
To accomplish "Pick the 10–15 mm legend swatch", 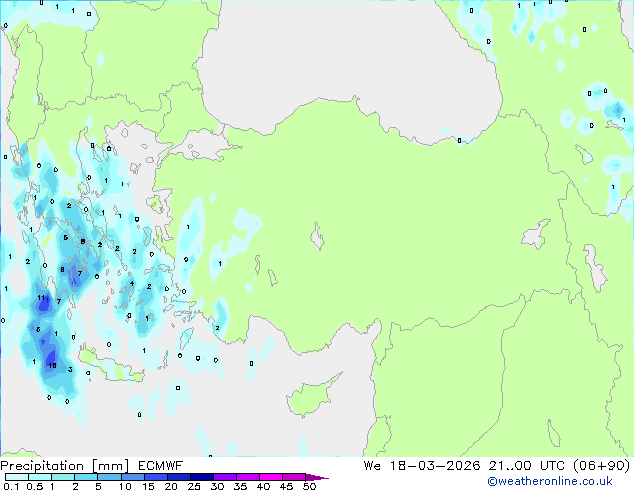I will (x=132, y=477).
